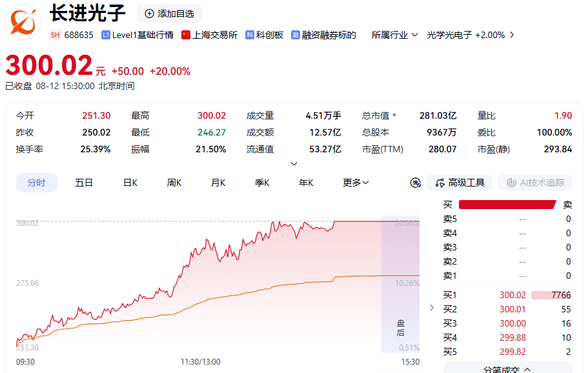Image resolution: width=588 pixels, height=373 pixels.
Task: Switch to the 周K weekly chart tab
Action: point(174,183)
